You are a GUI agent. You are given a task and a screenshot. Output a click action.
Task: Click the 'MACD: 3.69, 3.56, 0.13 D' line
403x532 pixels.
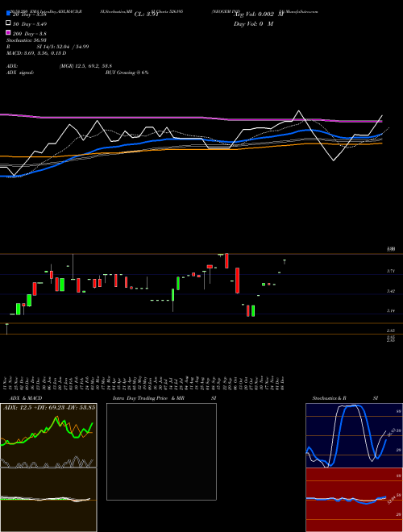pos(36,53)
